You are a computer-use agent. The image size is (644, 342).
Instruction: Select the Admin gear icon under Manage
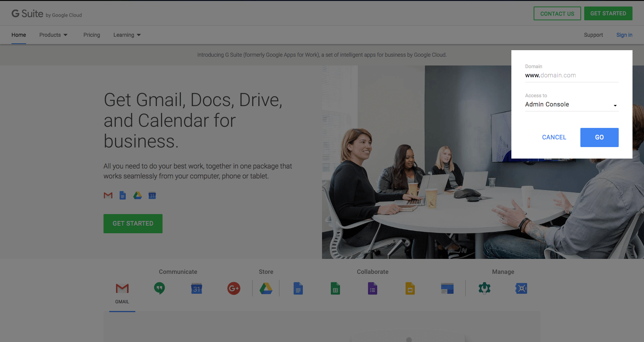point(485,288)
